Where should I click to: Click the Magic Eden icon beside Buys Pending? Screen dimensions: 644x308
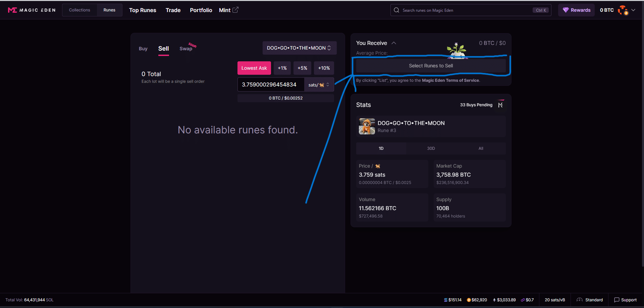click(x=500, y=105)
